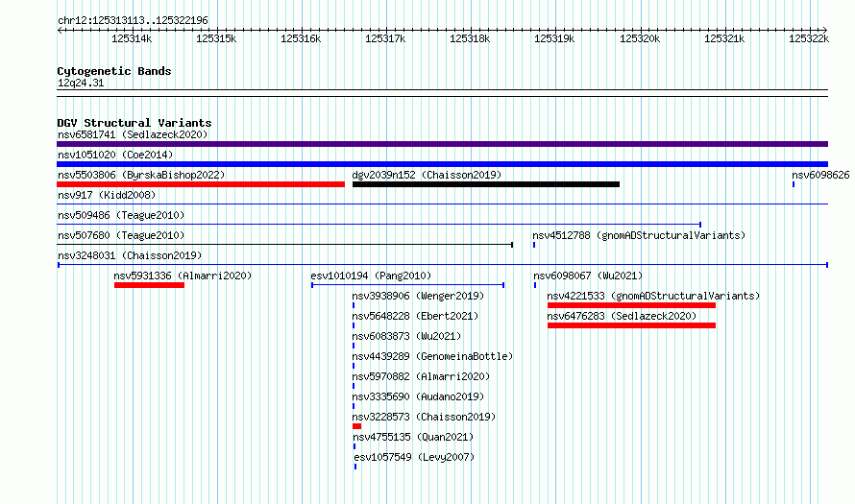This screenshot has width=855, height=504.
Task: Open nsv6476283 (Sedlazeck2020) label
Action: coord(622,316)
